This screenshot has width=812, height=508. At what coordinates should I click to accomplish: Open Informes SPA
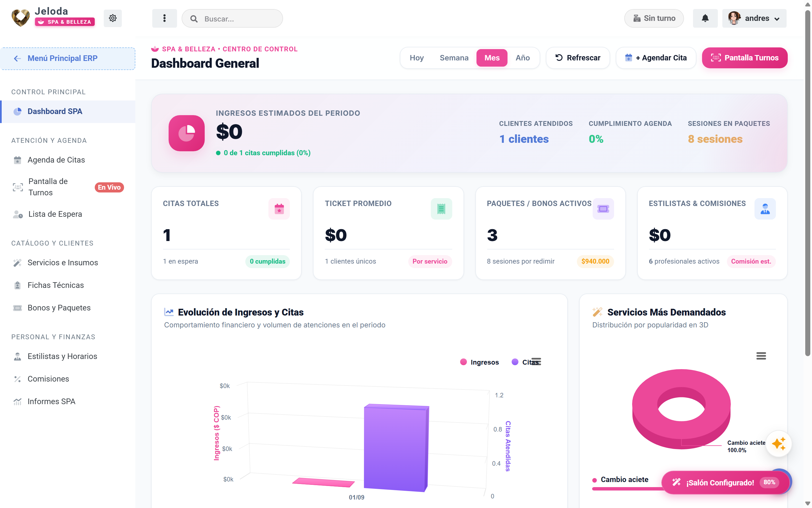68,402
